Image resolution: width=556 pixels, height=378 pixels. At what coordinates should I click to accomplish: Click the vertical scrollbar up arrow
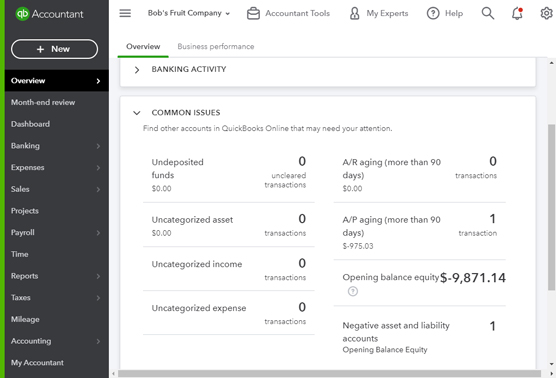click(x=551, y=63)
